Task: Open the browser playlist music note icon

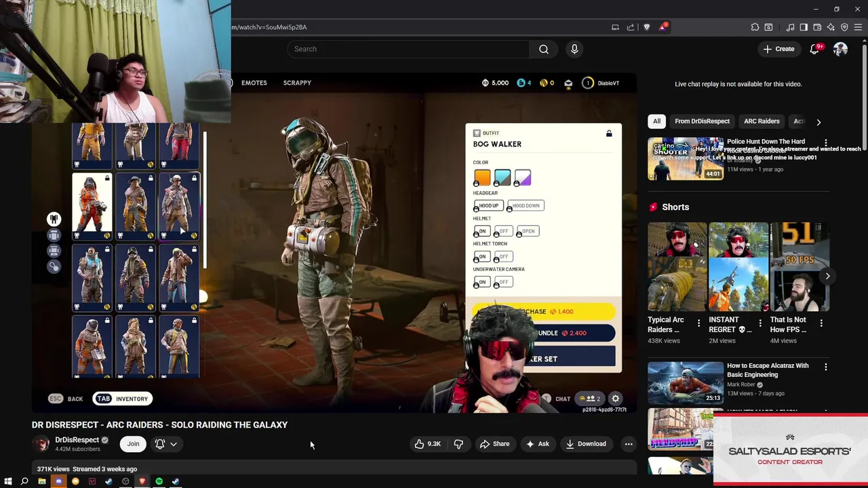Action: point(790,27)
